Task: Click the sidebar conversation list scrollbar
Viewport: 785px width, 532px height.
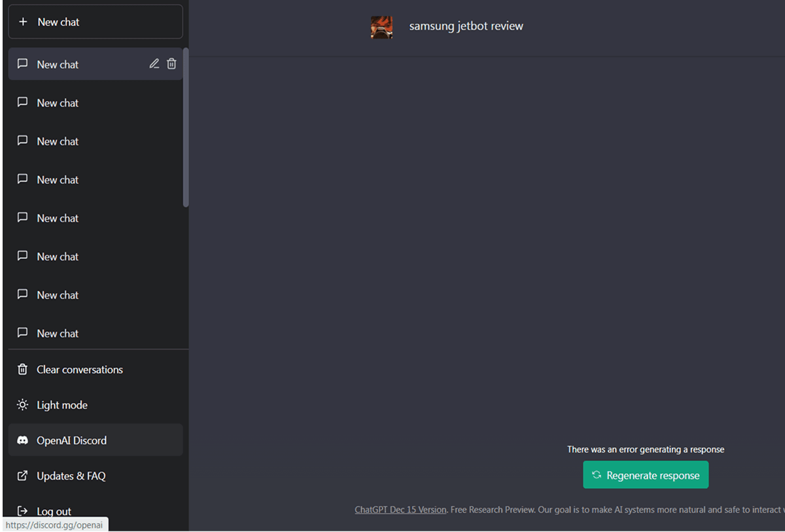Action: click(186, 128)
